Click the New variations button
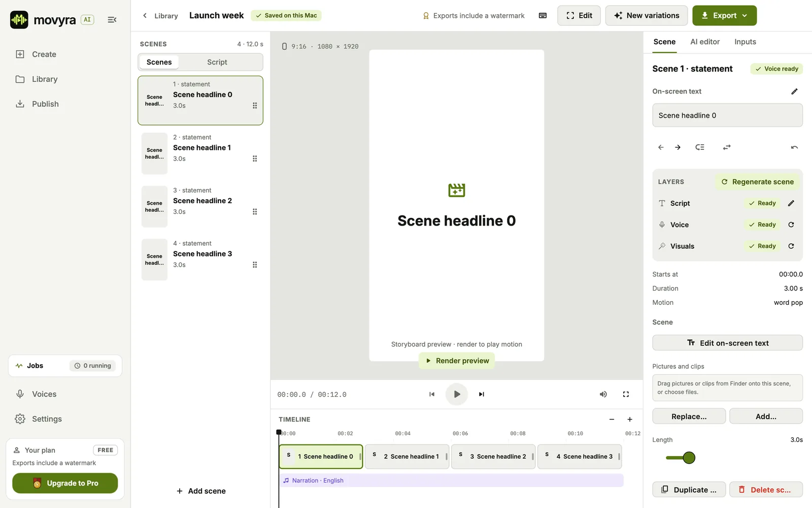This screenshot has height=508, width=812. tap(646, 16)
